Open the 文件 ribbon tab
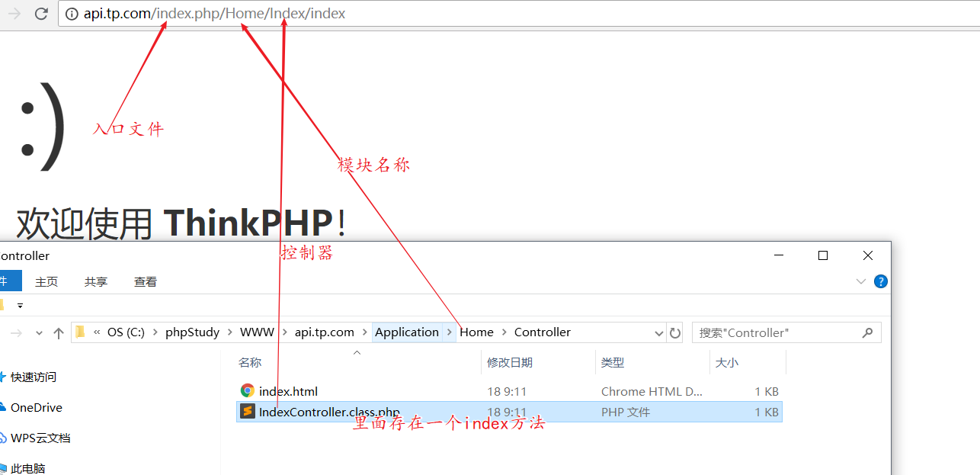The image size is (980, 475). [x=11, y=281]
